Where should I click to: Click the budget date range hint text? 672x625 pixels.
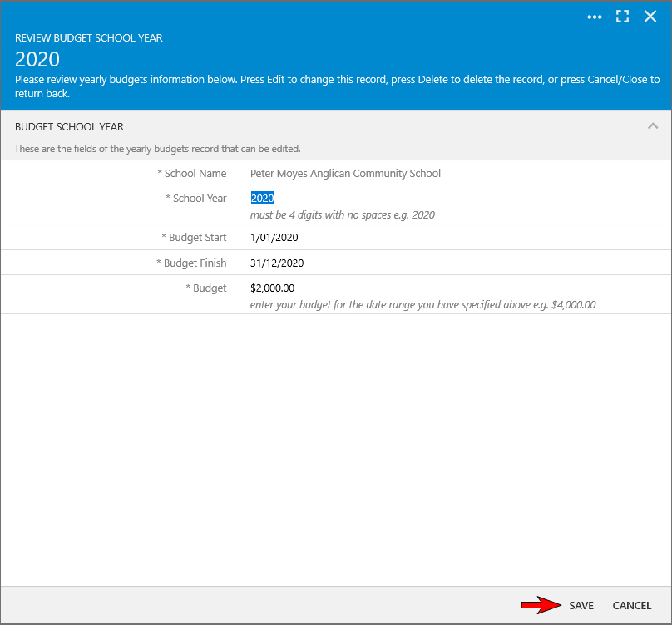coord(422,305)
